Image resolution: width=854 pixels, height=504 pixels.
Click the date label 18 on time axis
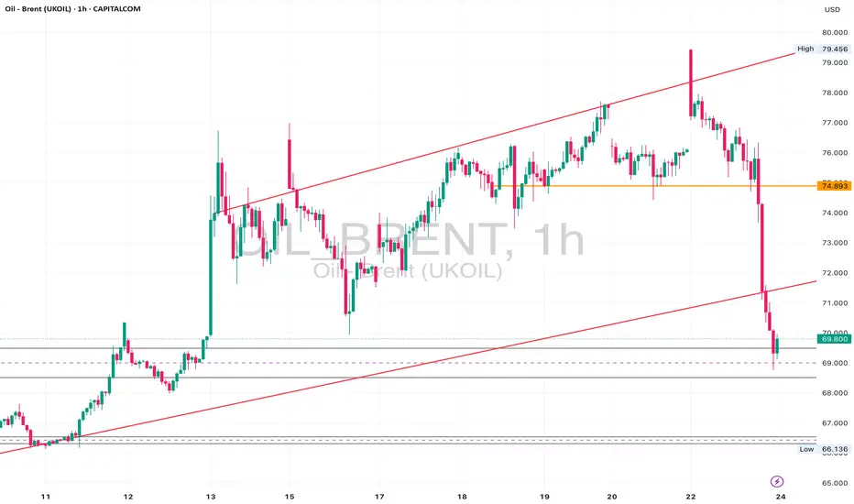click(x=462, y=497)
